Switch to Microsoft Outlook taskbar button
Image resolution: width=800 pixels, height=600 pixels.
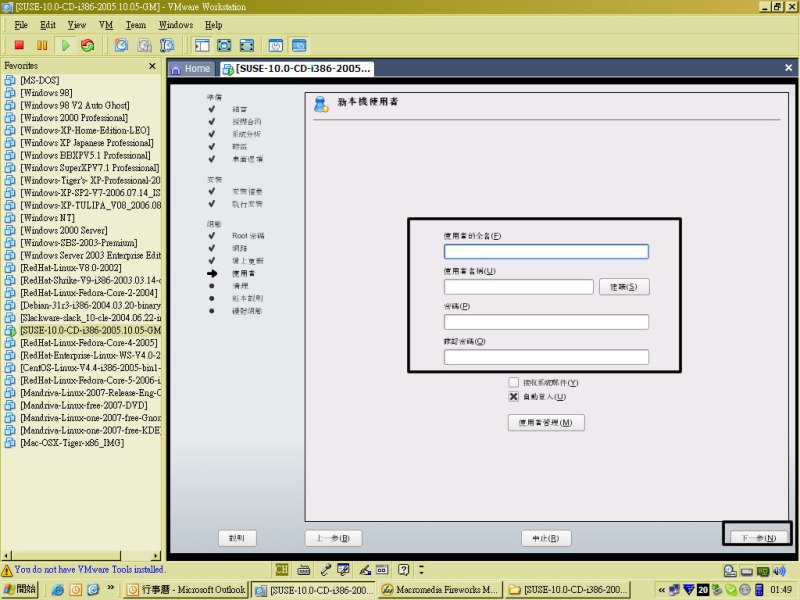(x=186, y=590)
